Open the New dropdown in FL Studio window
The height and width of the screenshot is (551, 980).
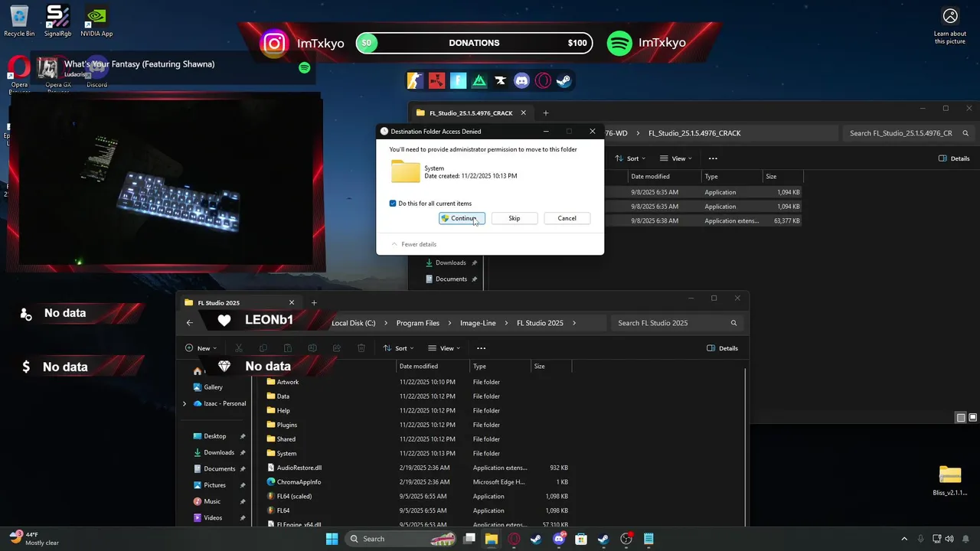click(x=202, y=348)
